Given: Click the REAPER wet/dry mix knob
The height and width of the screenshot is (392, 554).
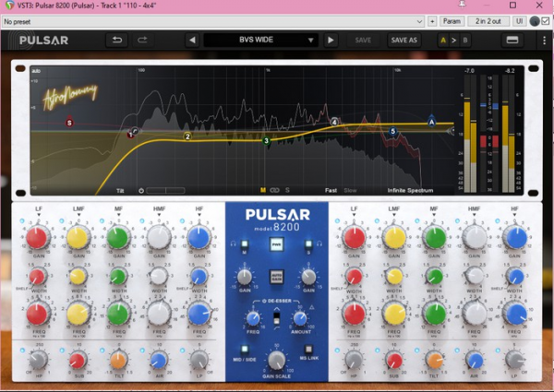Looking at the screenshot, I should click(x=535, y=21).
